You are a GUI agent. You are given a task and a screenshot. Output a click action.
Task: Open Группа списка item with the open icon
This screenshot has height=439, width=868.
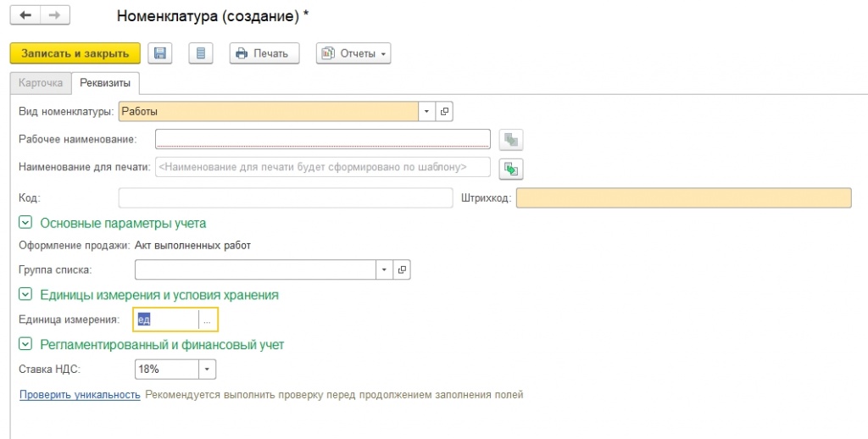point(403,270)
